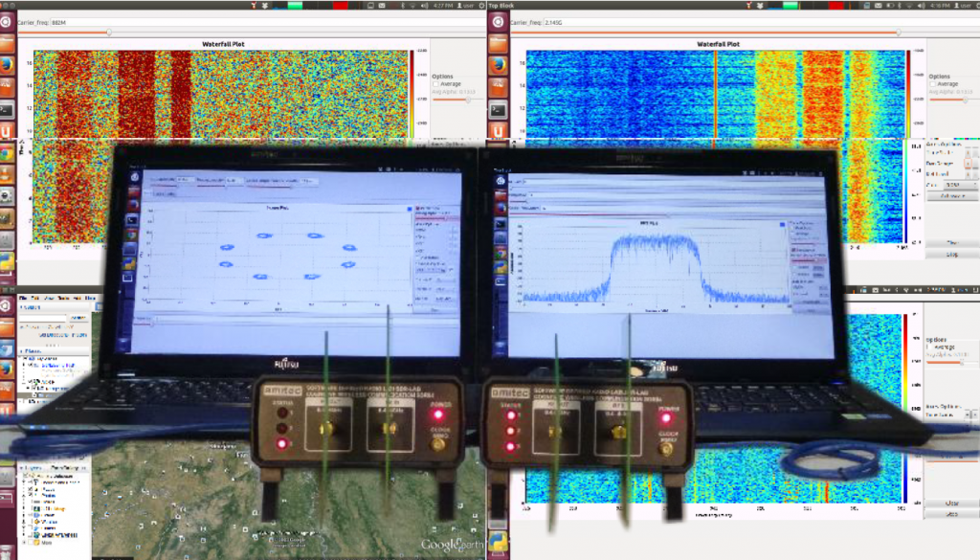Open the sound menu in the top-right panel

pyautogui.click(x=920, y=6)
